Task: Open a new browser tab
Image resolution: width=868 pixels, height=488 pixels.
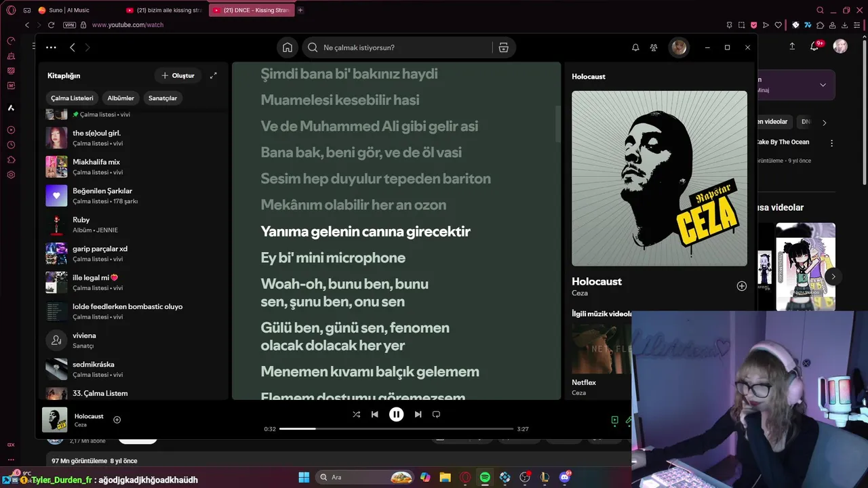Action: click(x=300, y=10)
